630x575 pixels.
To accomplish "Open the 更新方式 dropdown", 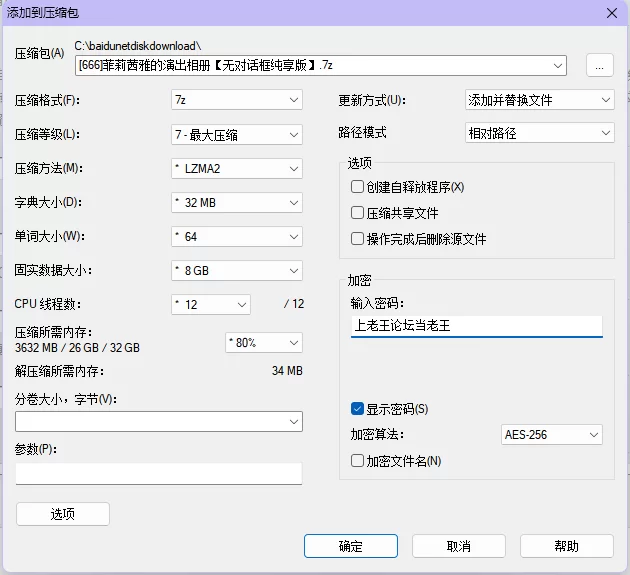I will pyautogui.click(x=539, y=100).
